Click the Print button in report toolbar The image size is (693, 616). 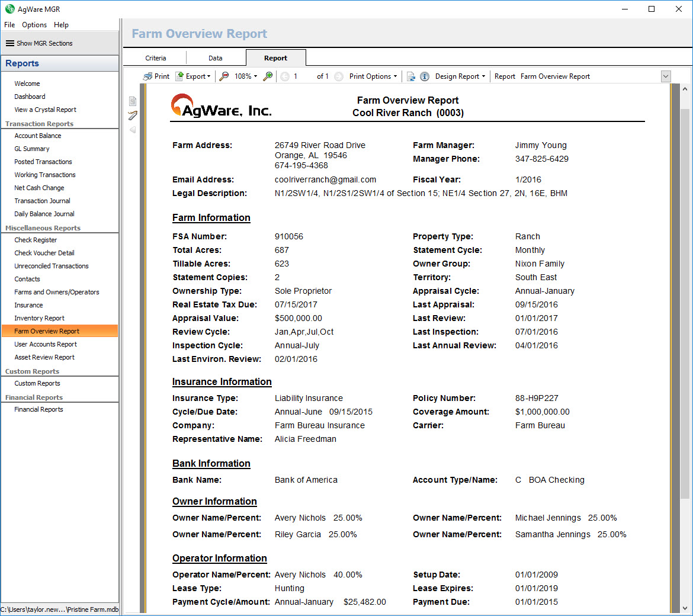[156, 76]
